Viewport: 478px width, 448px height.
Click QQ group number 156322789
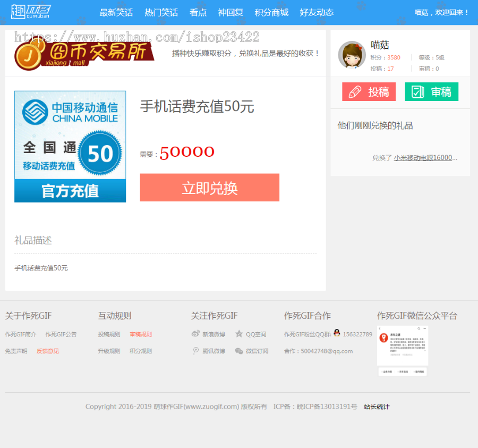(x=357, y=334)
